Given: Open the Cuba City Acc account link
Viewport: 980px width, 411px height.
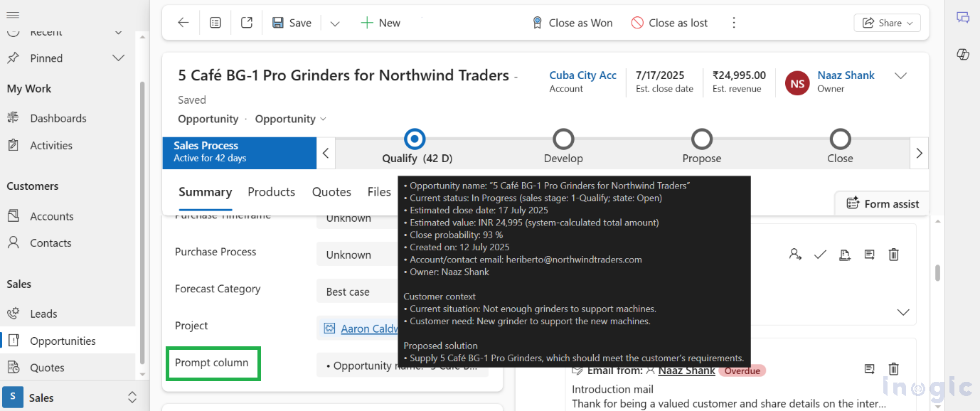Looking at the screenshot, I should [x=582, y=75].
